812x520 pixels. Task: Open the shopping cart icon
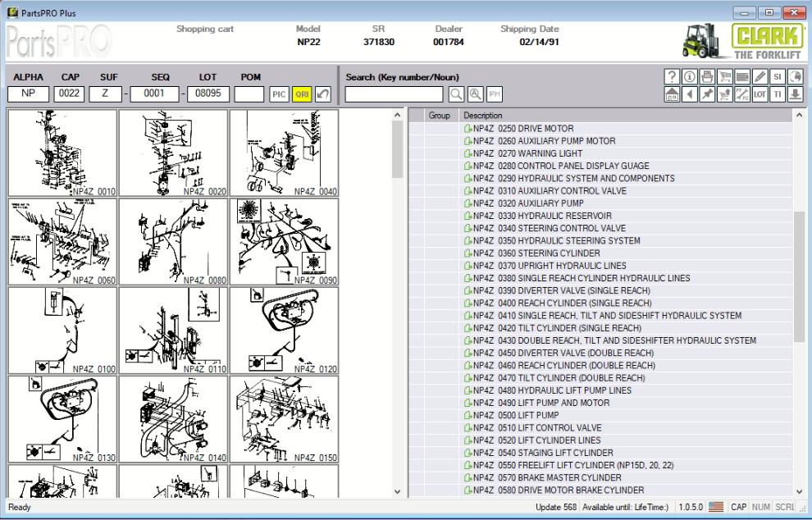(726, 77)
